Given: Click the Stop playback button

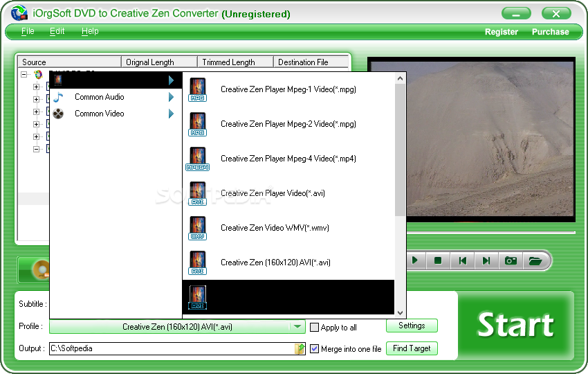Looking at the screenshot, I should pyautogui.click(x=438, y=260).
